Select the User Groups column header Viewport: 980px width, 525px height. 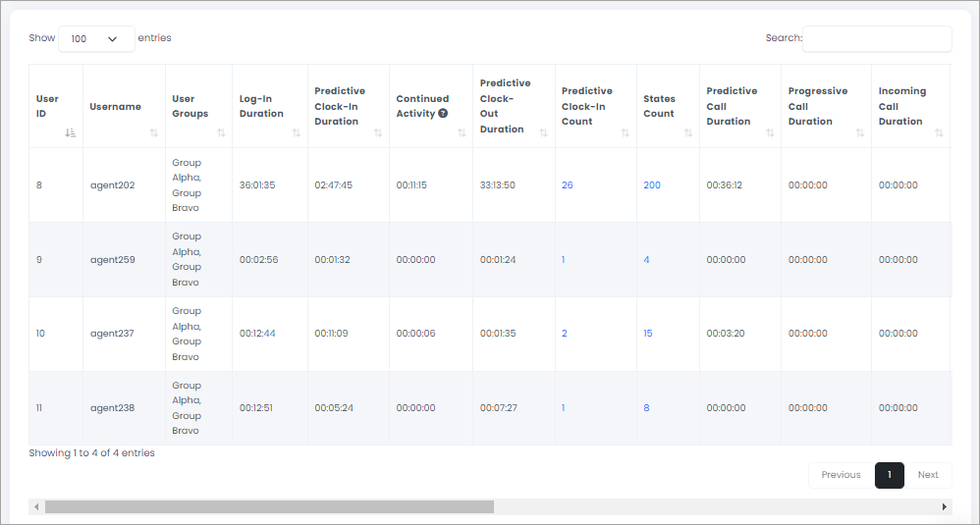(198, 106)
